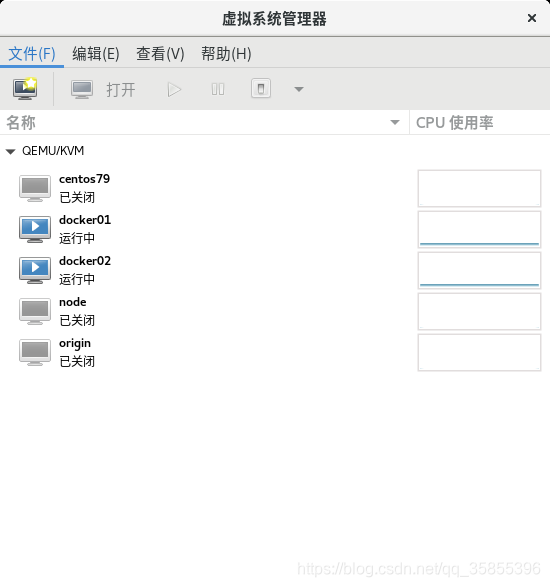Open the shutdown options dropdown arrow
The image size is (550, 587).
tap(299, 89)
